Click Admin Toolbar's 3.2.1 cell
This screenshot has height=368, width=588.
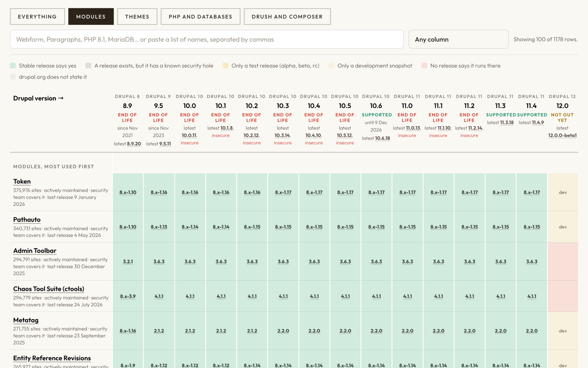click(128, 262)
